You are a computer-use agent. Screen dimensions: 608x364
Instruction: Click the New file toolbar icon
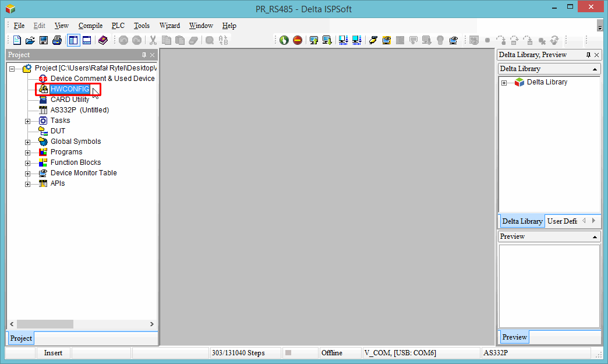tap(17, 40)
